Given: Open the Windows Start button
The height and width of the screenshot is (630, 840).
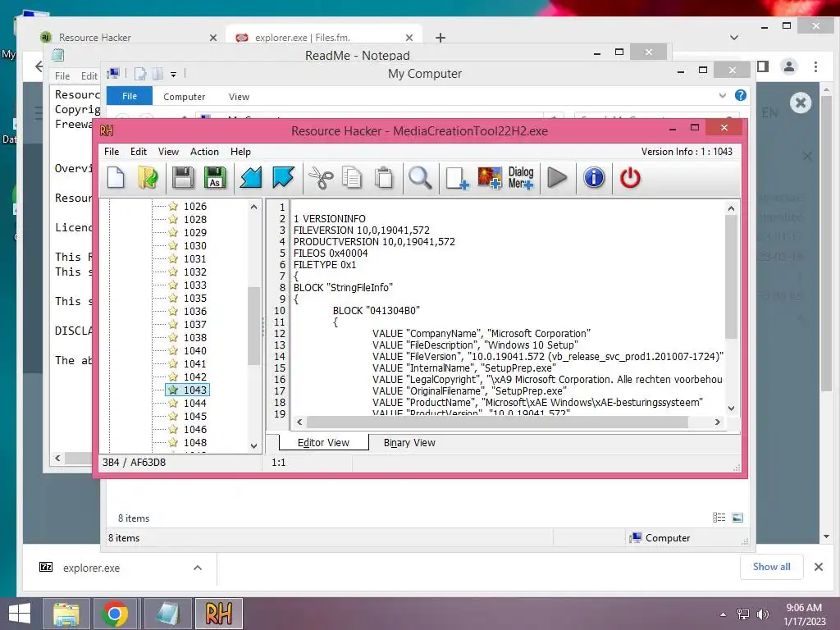Looking at the screenshot, I should coord(20,614).
